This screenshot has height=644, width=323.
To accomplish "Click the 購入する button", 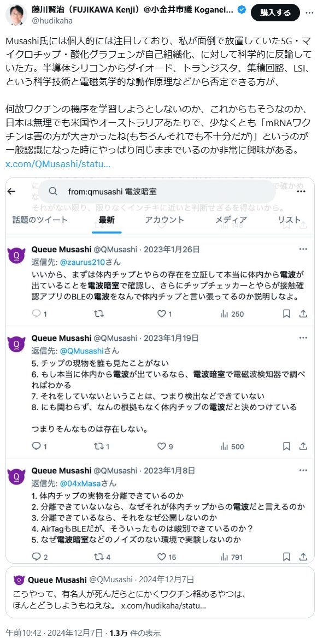I will pos(275,13).
